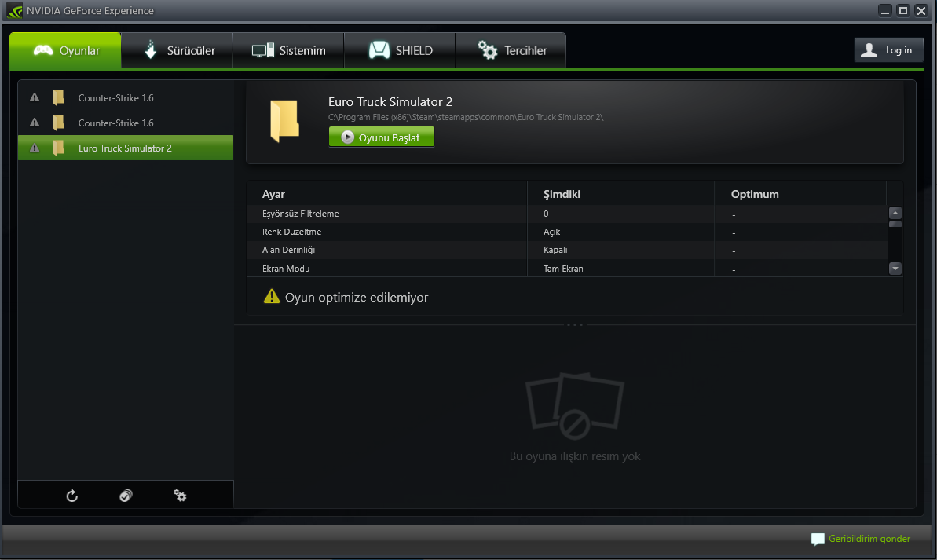Click the Euro Truck Simulator 2 title heading
The width and height of the screenshot is (937, 560).
[x=390, y=101]
